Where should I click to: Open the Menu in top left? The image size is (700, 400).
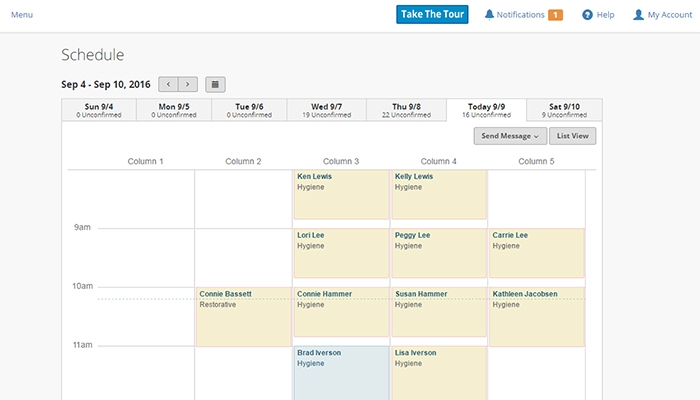tap(22, 15)
